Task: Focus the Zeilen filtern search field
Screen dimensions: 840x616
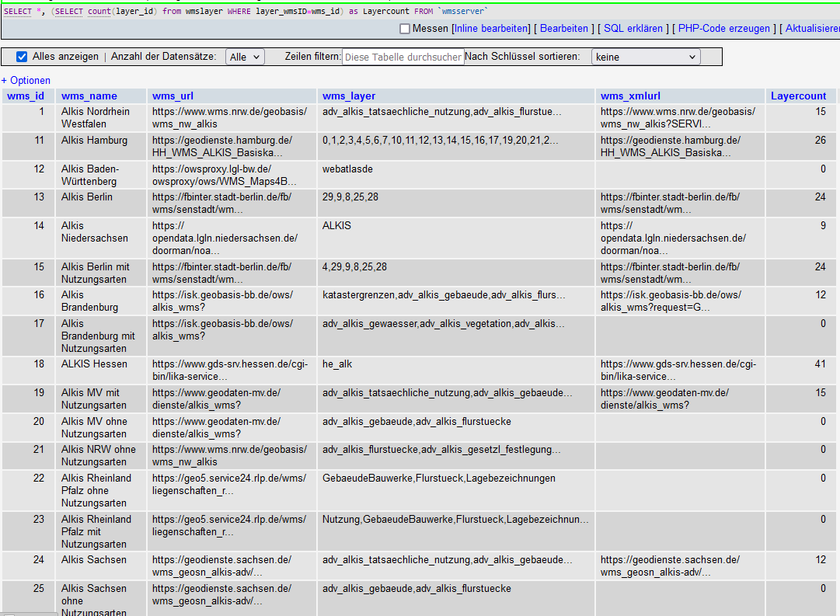Action: pyautogui.click(x=403, y=57)
